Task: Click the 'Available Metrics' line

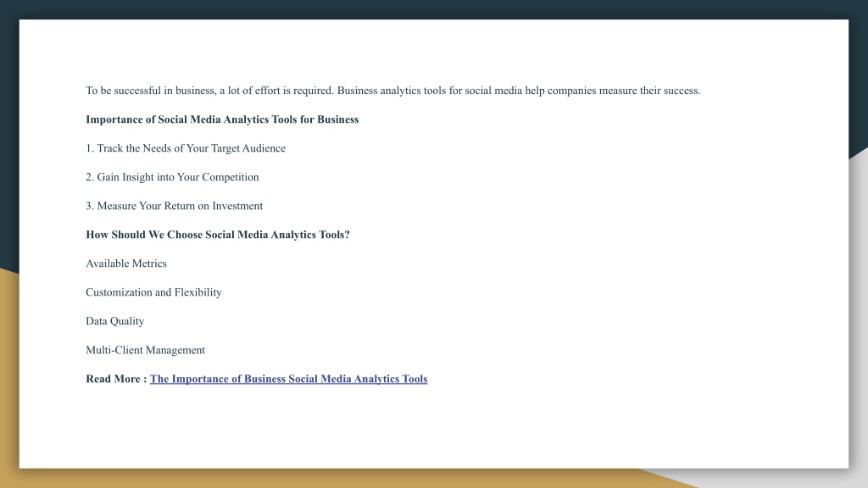Action: click(126, 263)
